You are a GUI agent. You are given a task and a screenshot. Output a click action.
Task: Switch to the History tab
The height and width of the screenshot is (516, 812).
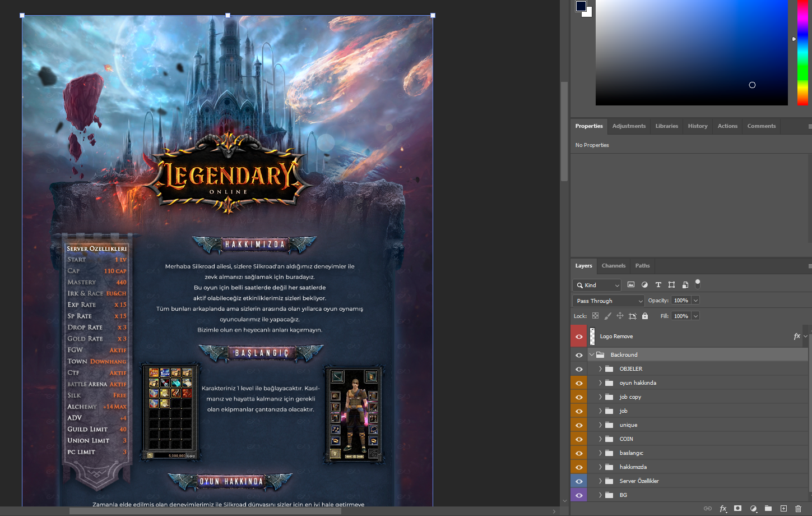coord(698,126)
